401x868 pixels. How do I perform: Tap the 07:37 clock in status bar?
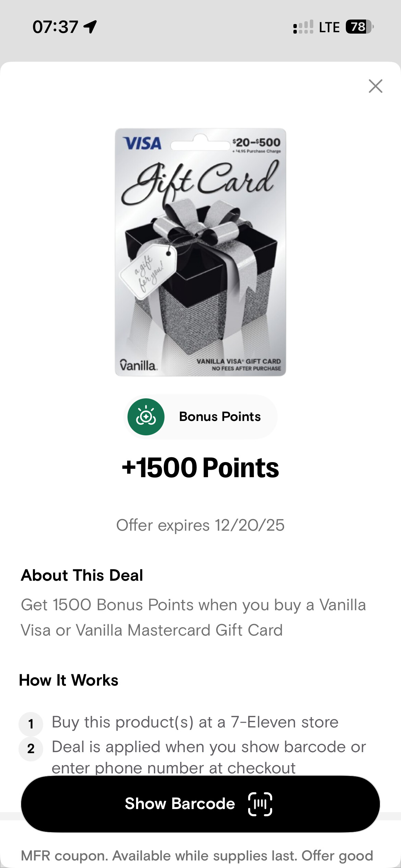point(55,27)
